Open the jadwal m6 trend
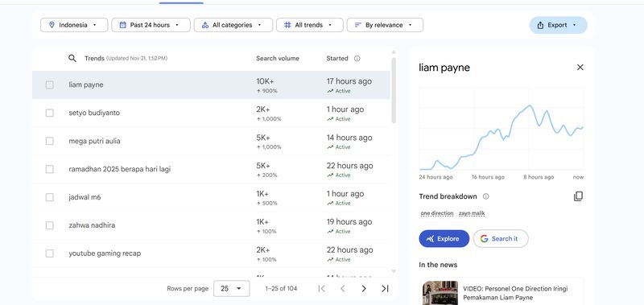The width and height of the screenshot is (644, 305). pos(85,197)
